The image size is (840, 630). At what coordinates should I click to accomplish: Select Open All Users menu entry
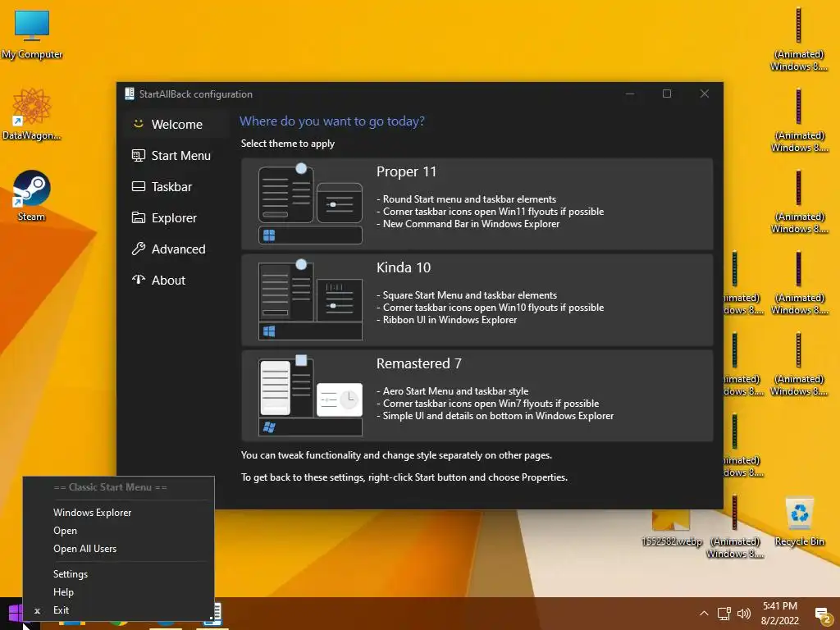[x=118, y=549]
